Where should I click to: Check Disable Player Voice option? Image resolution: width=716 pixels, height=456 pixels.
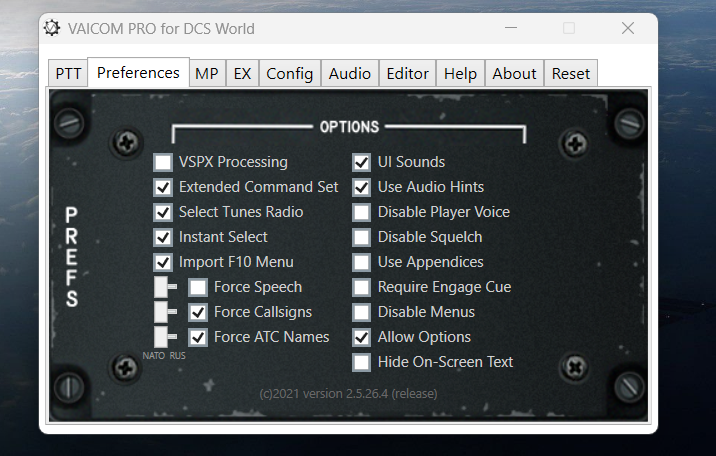pyautogui.click(x=362, y=212)
